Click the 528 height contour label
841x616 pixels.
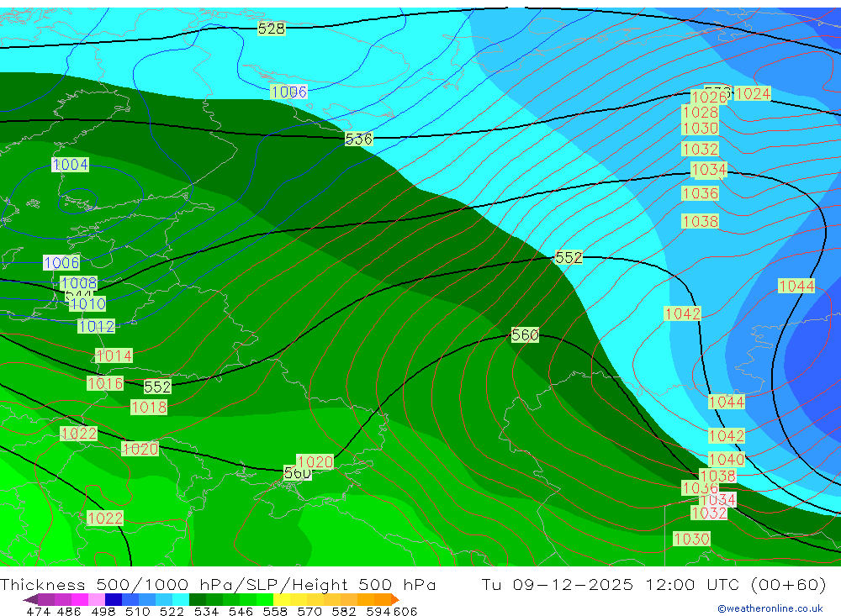pyautogui.click(x=272, y=29)
